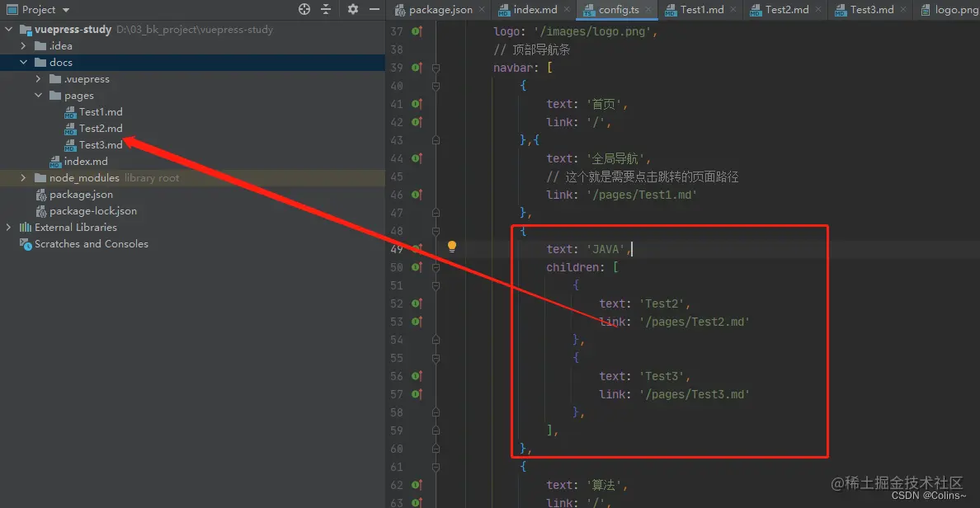980x508 pixels.
Task: Collapse the pages folder
Action: pos(39,96)
